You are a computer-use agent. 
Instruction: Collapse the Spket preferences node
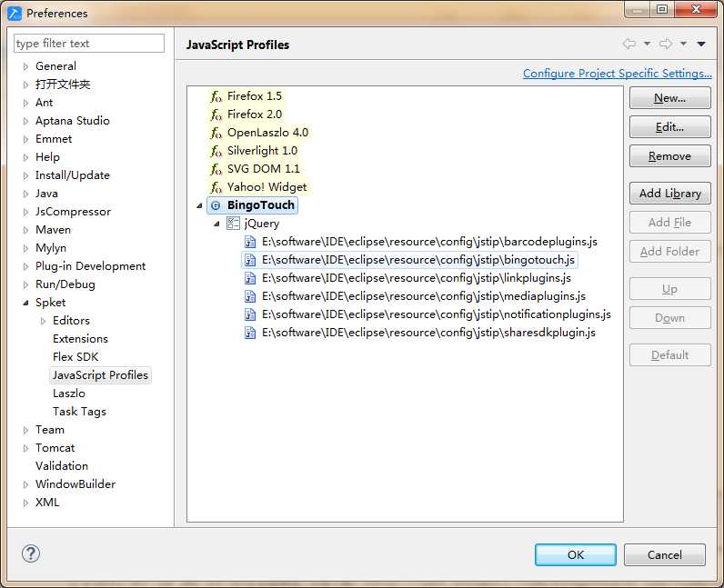point(25,303)
